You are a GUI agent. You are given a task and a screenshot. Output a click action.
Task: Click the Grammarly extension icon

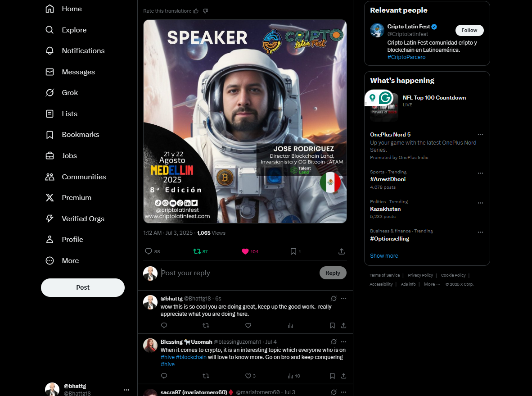(385, 98)
